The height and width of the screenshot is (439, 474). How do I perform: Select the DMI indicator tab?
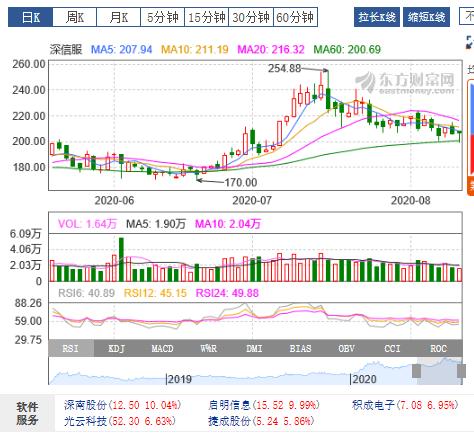pos(254,348)
